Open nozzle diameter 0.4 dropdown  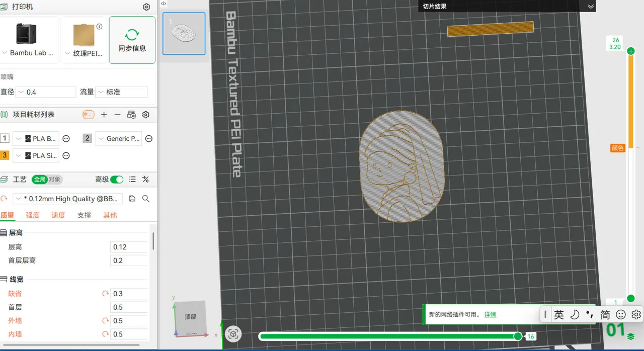point(46,92)
